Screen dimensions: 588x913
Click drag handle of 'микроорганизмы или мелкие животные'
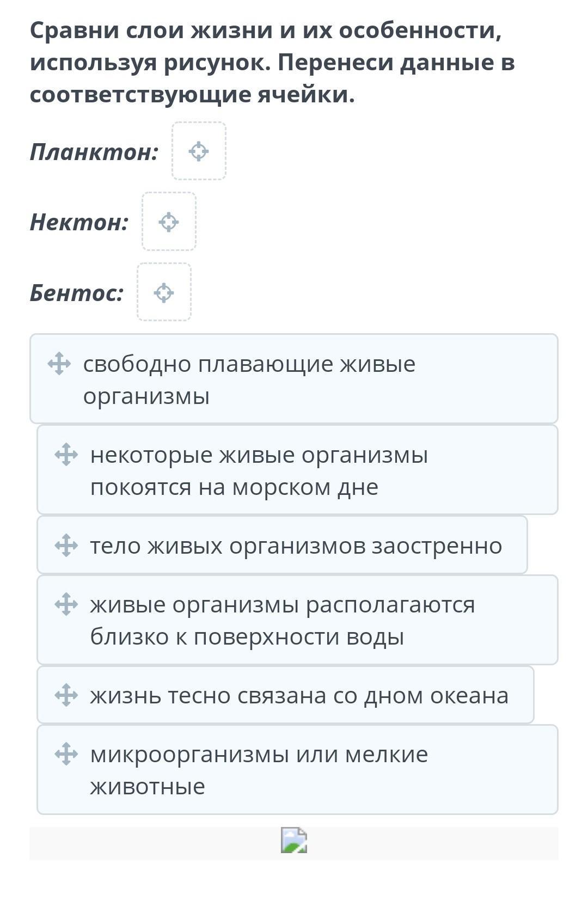(66, 754)
